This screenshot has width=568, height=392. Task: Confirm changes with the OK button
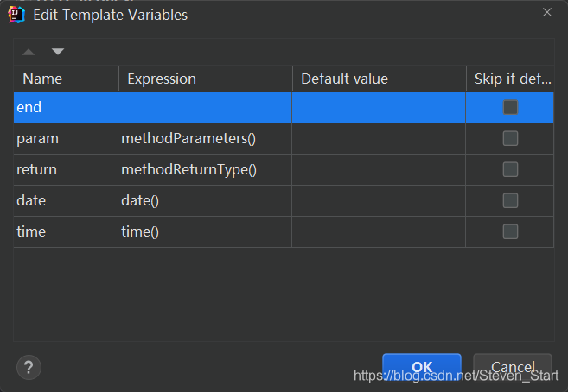click(x=422, y=367)
